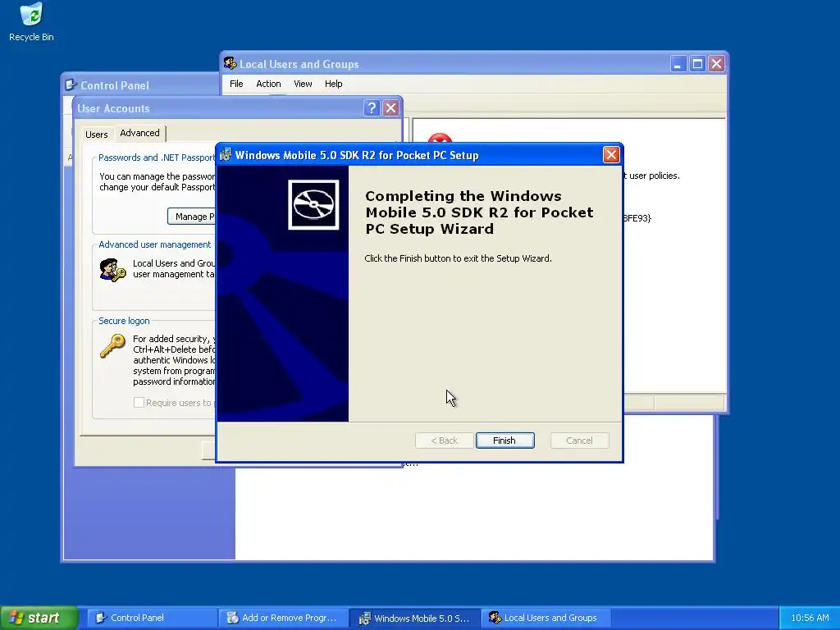
Task: Minimize the Local Users and Groups window
Action: click(x=678, y=64)
